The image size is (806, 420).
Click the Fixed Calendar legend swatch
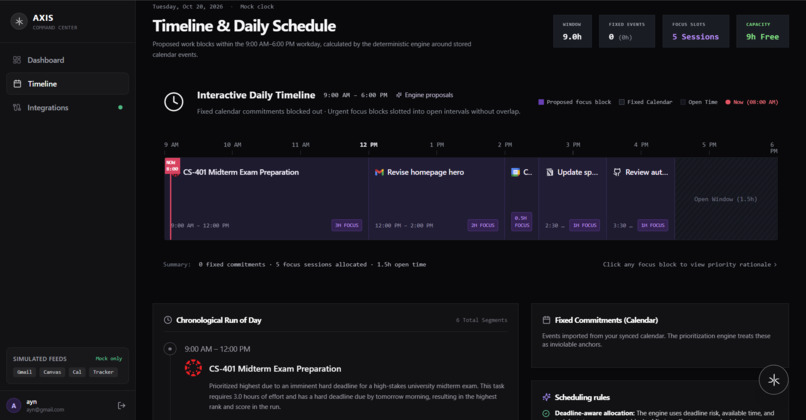[621, 102]
